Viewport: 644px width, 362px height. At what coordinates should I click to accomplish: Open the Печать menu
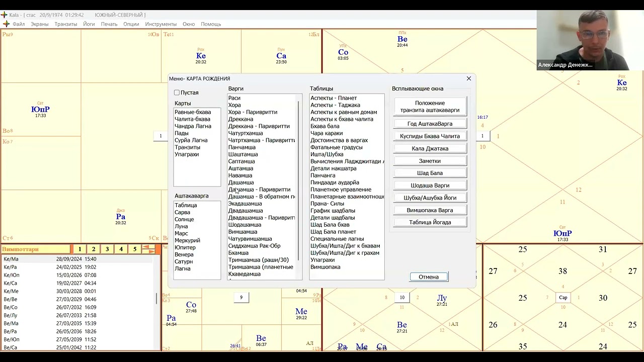coord(109,24)
